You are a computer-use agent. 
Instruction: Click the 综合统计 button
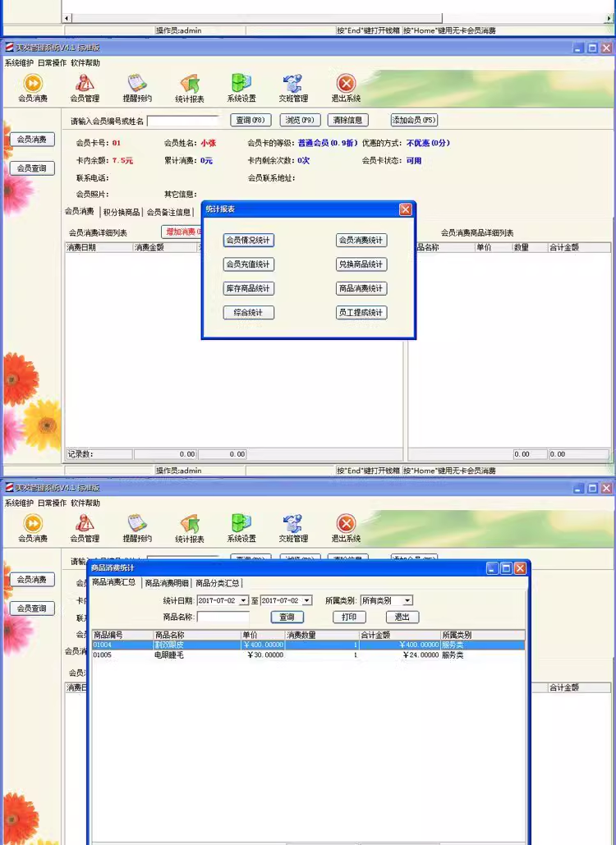[248, 313]
